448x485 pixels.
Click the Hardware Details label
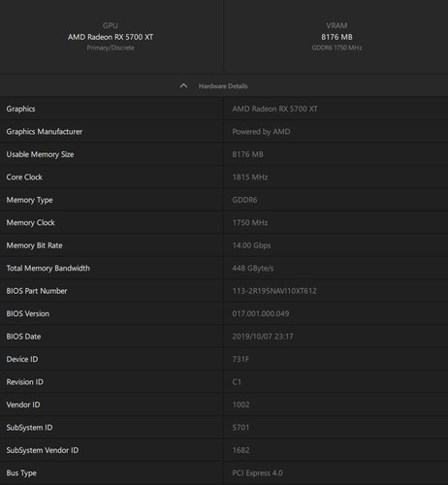coord(223,86)
